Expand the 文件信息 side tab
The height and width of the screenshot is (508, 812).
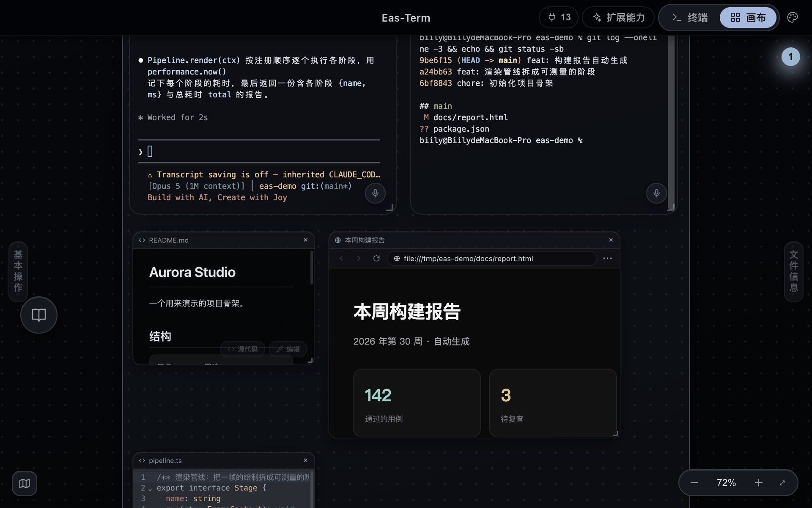tap(793, 271)
